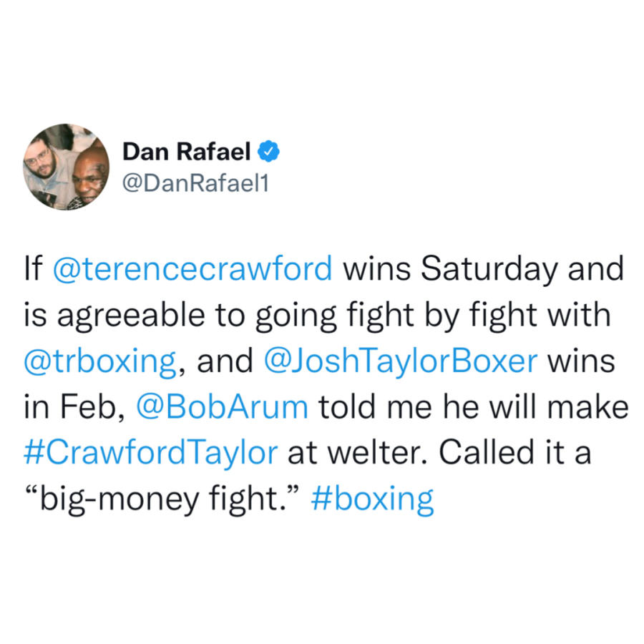Click the word "If" starting the tweet
The height and width of the screenshot is (644, 644).
[33, 268]
